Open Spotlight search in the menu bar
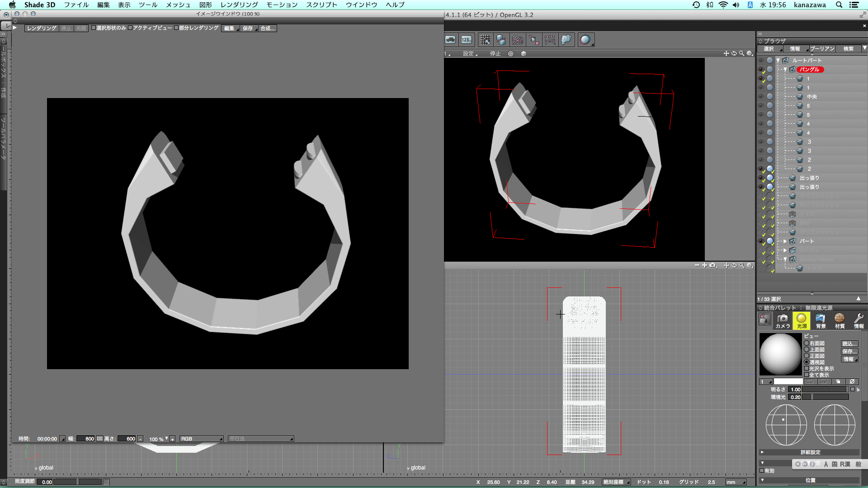 [x=839, y=5]
